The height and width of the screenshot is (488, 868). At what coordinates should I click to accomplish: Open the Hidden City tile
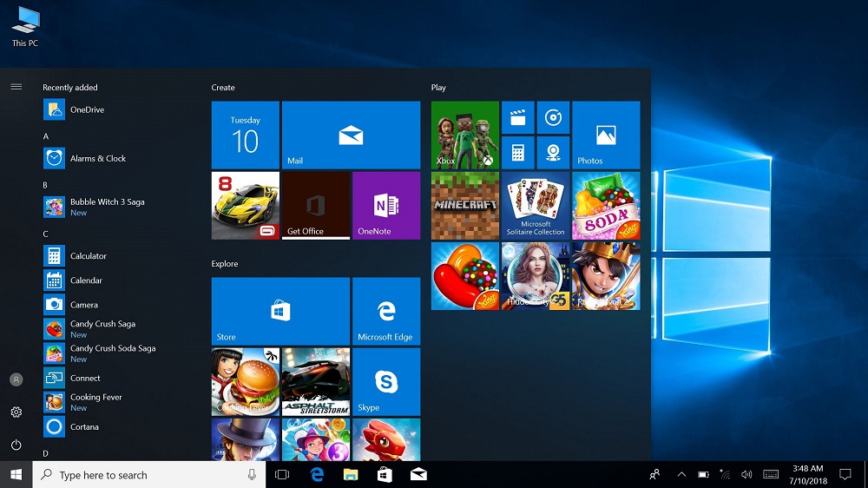click(x=536, y=276)
